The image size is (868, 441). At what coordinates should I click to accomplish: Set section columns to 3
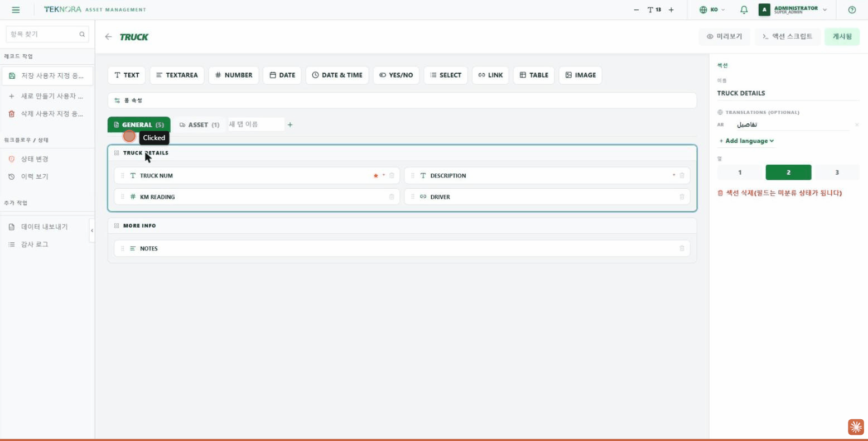pyautogui.click(x=837, y=172)
